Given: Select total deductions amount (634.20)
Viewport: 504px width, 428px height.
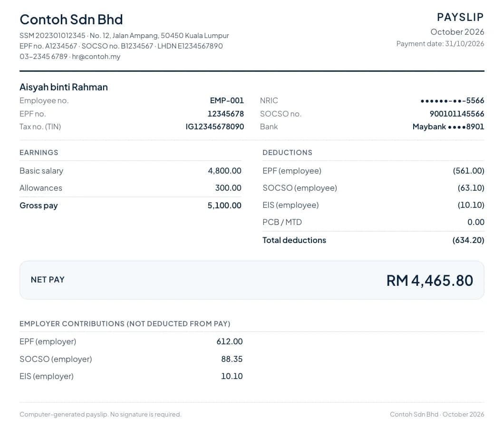Looking at the screenshot, I should [468, 240].
